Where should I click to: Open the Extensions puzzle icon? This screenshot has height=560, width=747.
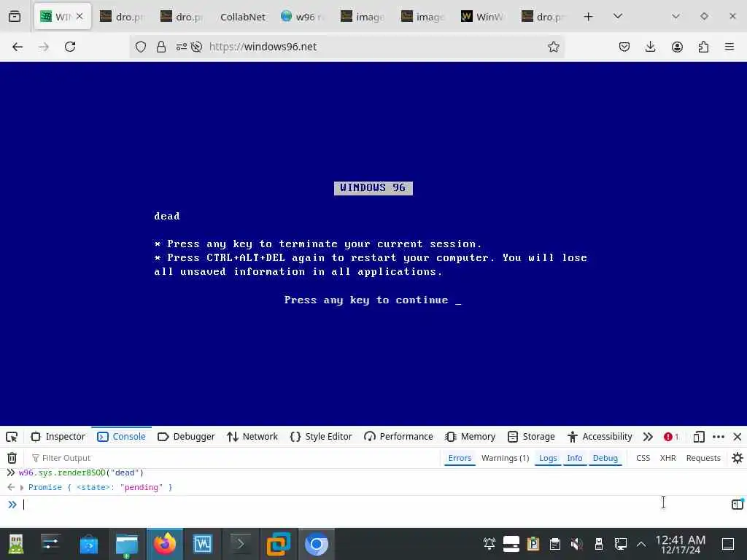coord(703,47)
